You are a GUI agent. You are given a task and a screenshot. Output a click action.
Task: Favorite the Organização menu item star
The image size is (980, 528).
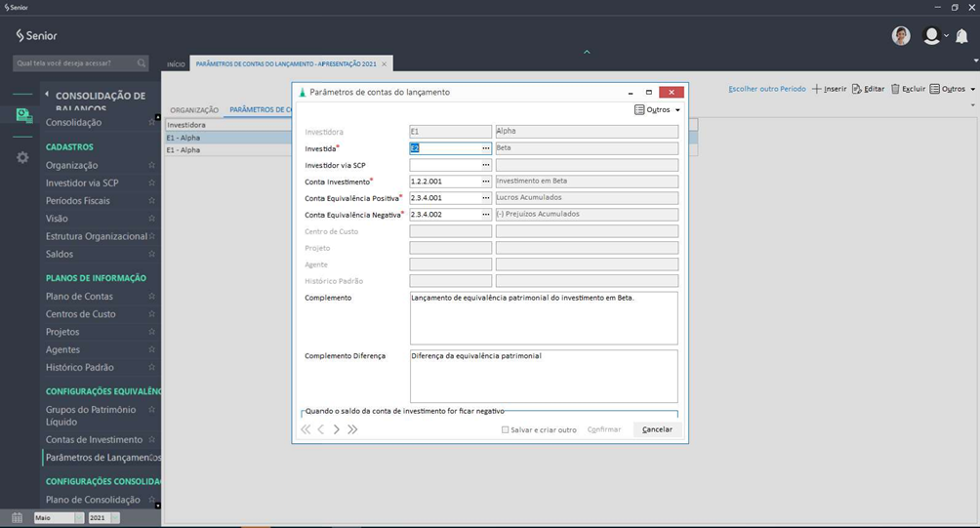[x=151, y=166]
